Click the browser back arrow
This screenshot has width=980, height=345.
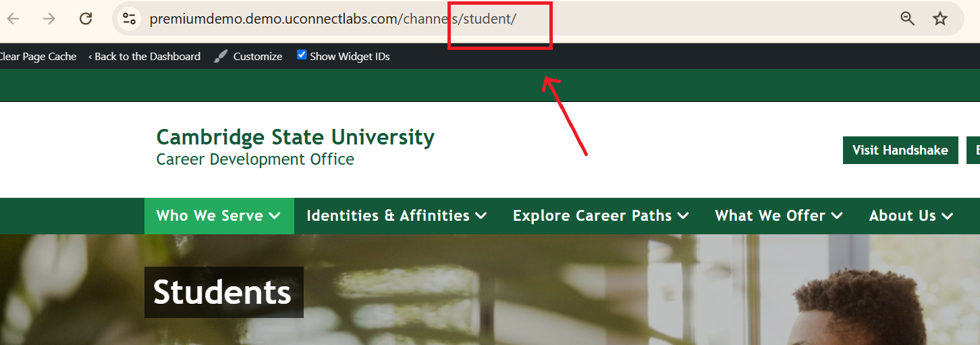(x=13, y=19)
